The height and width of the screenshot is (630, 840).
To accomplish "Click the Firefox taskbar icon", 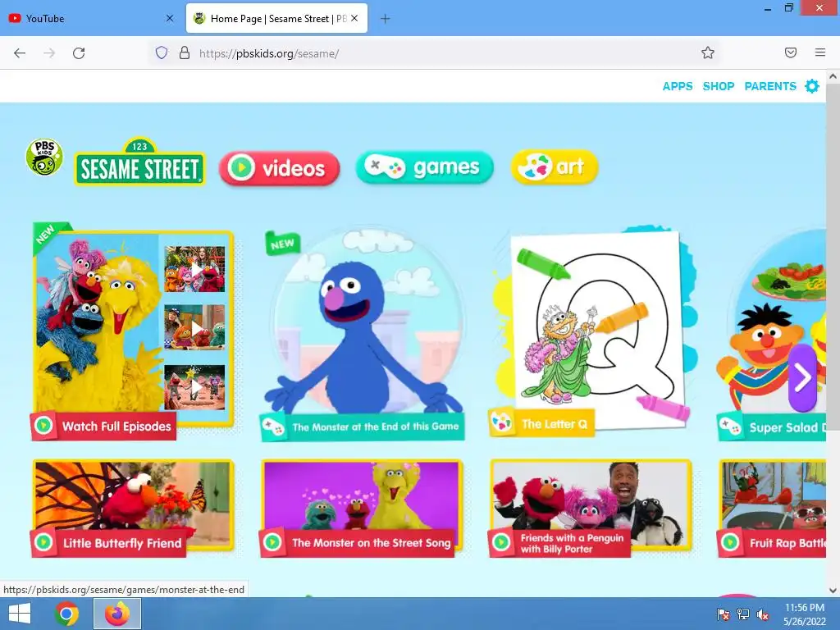I will pos(117,614).
